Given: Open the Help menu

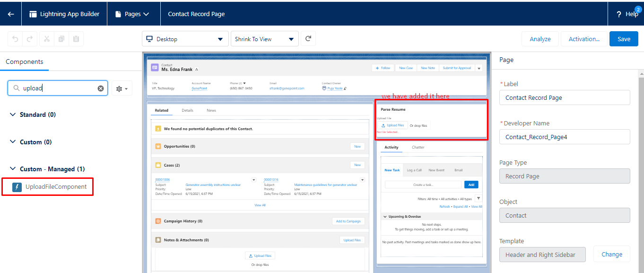Looking at the screenshot, I should coord(627,14).
